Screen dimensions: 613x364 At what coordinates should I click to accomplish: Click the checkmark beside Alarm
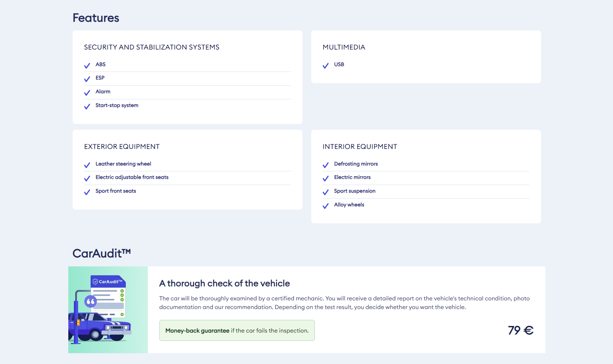pyautogui.click(x=87, y=93)
